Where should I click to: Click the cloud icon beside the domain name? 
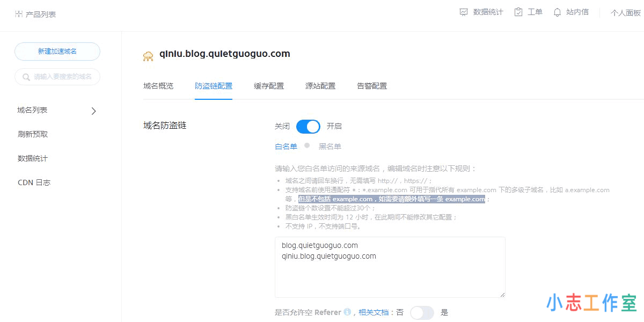148,55
